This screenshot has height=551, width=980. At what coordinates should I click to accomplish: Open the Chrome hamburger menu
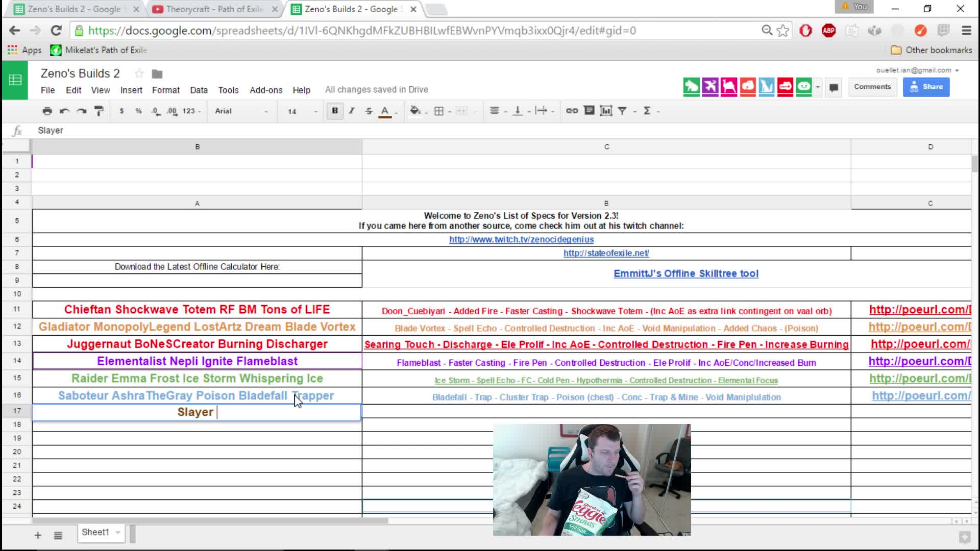coord(966,31)
